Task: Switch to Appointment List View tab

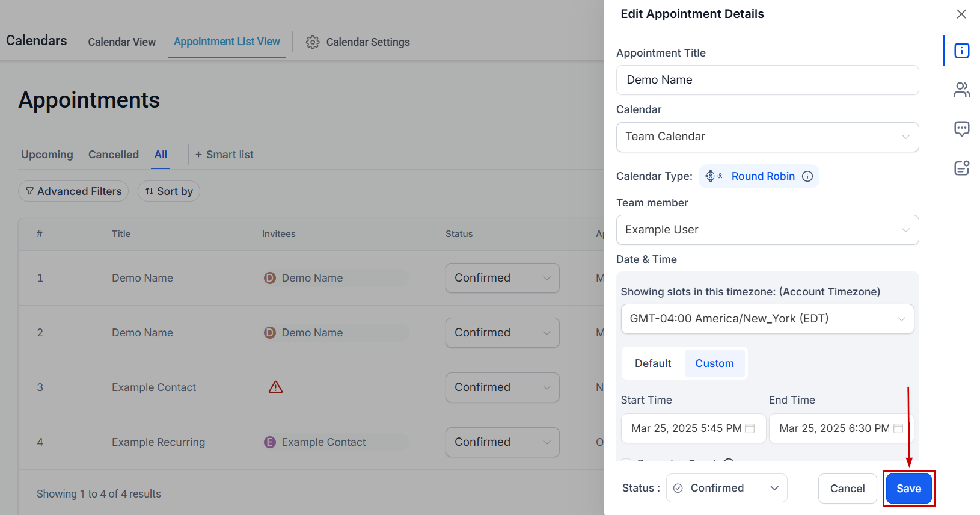Action: pyautogui.click(x=227, y=42)
